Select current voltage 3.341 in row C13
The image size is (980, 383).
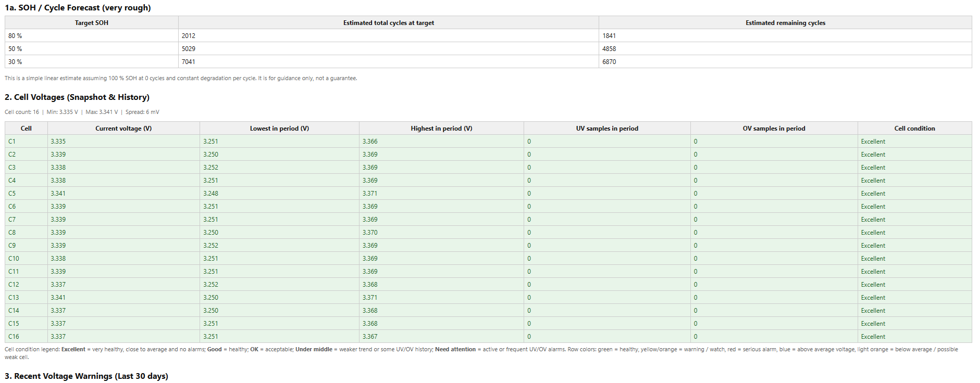tap(123, 298)
